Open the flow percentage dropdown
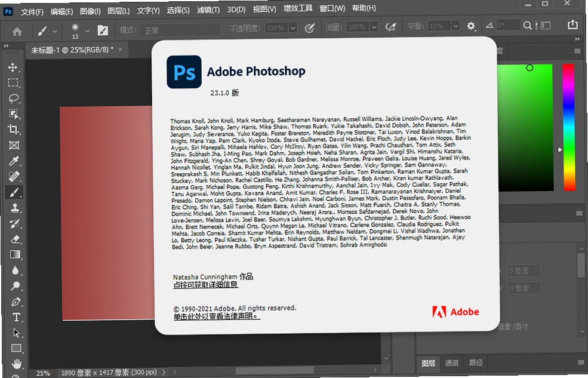Screen dimensions: 588x378 pyautogui.click(x=374, y=27)
